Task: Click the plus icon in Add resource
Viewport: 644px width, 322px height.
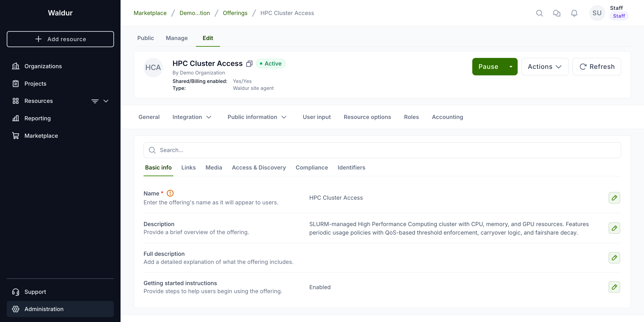Action: click(x=38, y=39)
